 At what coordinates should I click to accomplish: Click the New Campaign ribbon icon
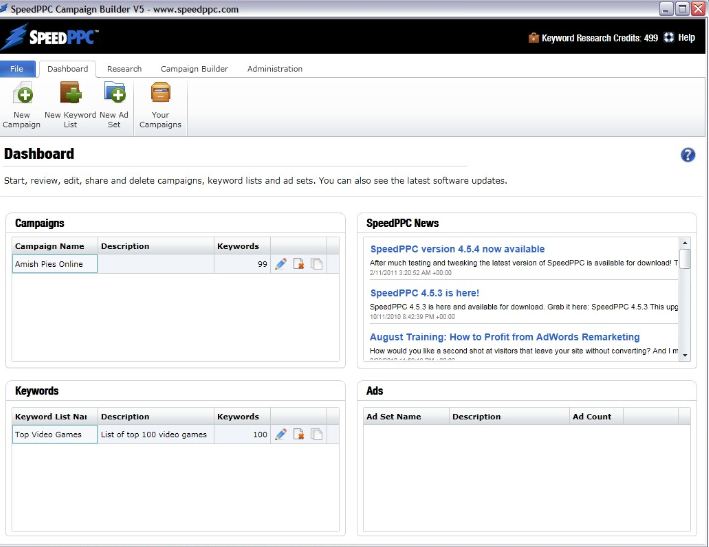click(21, 104)
